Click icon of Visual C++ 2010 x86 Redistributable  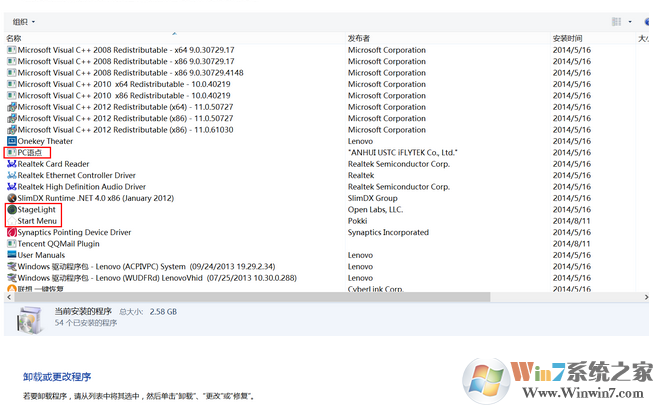coord(12,95)
